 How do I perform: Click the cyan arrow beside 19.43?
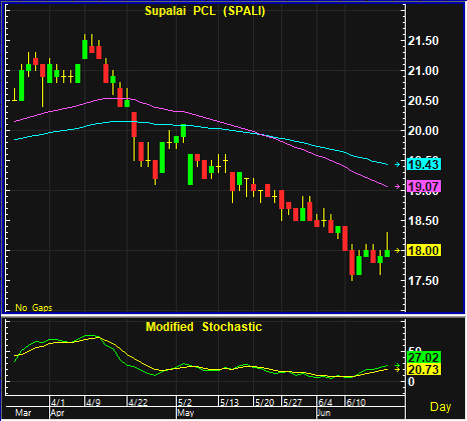pos(397,164)
